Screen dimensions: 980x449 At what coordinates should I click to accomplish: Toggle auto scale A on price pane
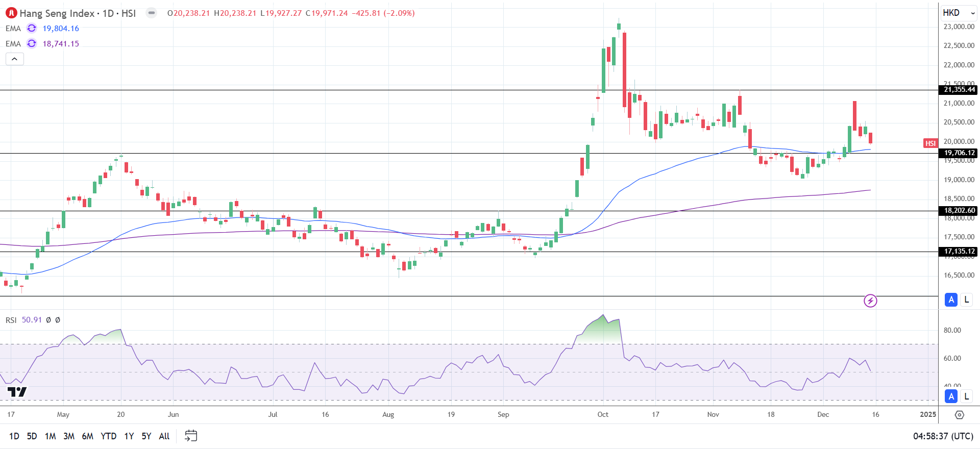(x=951, y=300)
